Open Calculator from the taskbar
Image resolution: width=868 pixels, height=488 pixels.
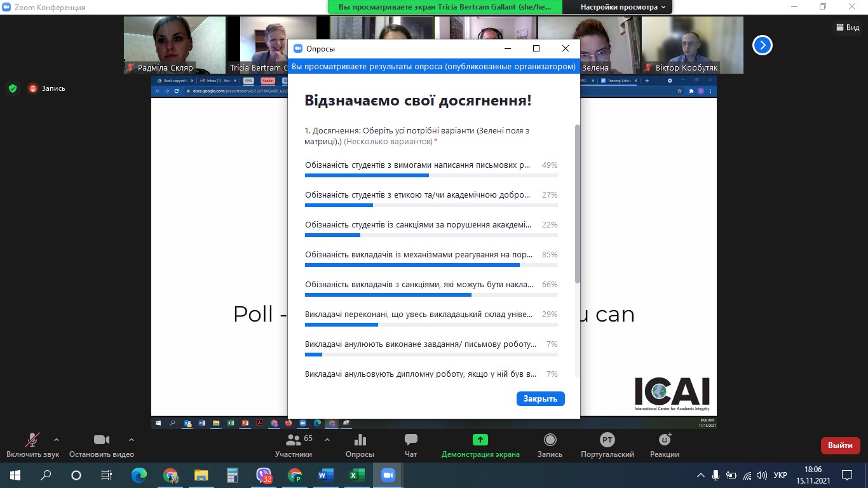[x=232, y=475]
